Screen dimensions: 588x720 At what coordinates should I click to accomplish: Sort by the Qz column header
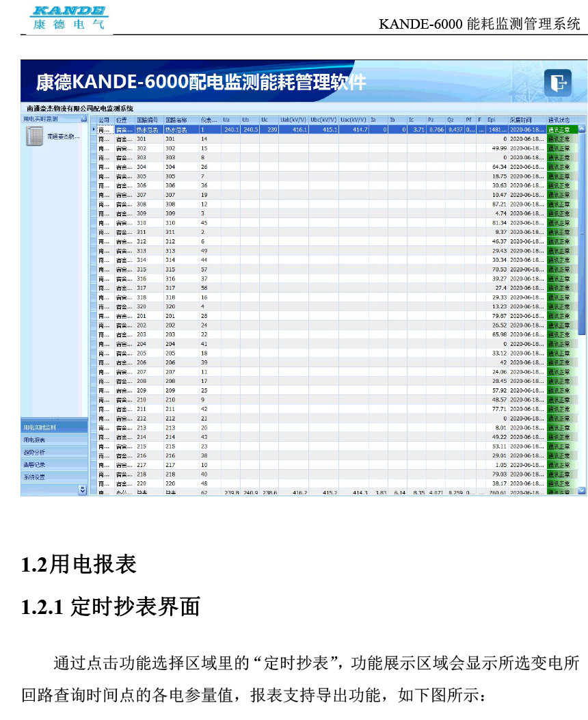point(455,120)
